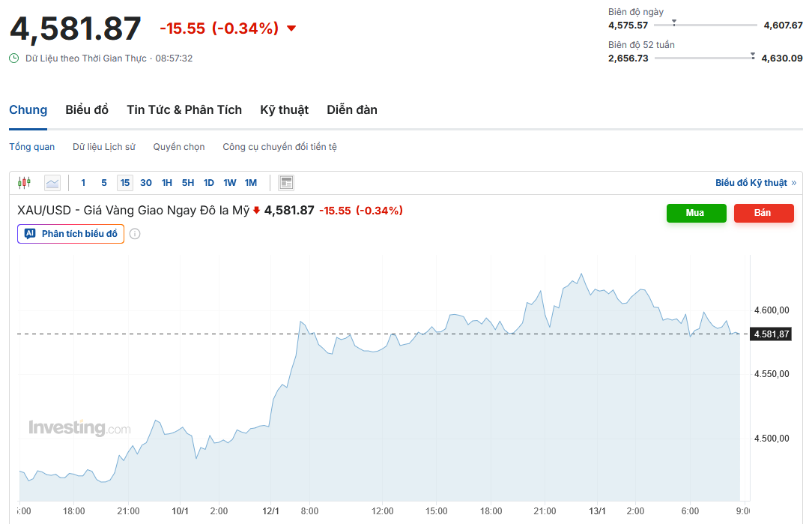Click the 52-week range slider marker
Viewport: 812px width, 524px height.
752,55
